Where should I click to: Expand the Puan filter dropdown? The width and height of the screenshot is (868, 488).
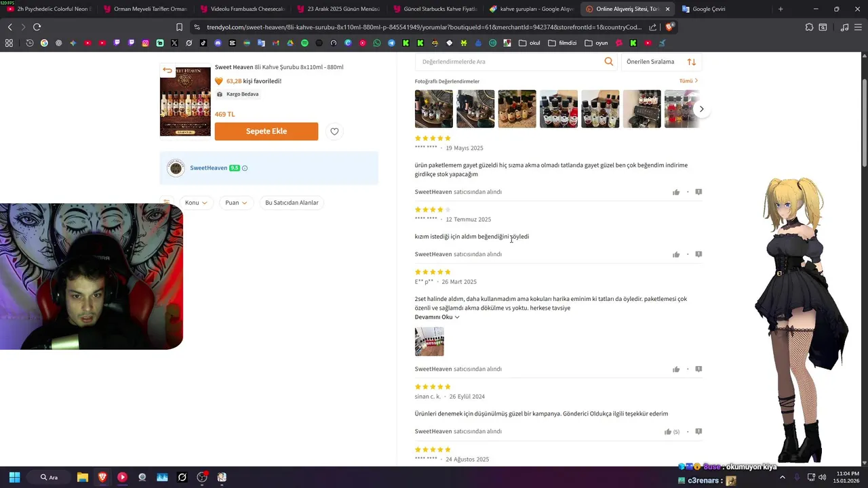pyautogui.click(x=236, y=203)
